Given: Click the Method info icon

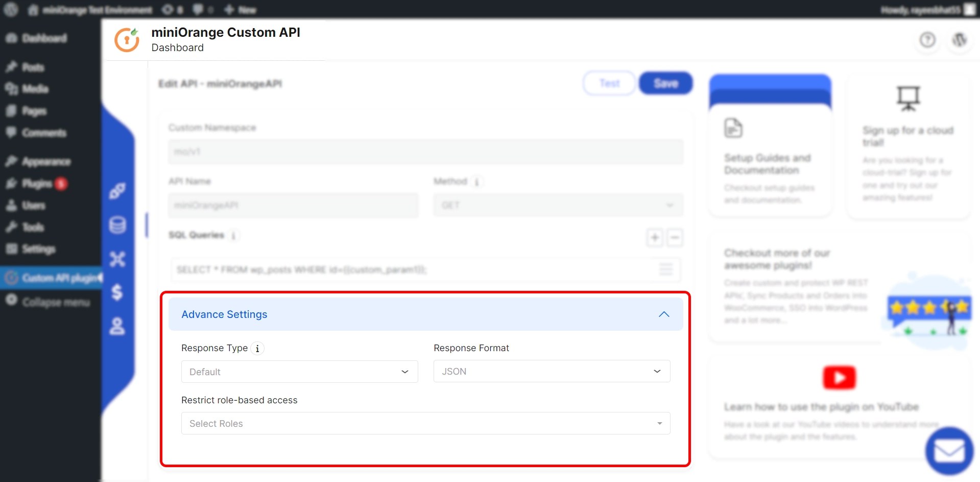Looking at the screenshot, I should point(476,182).
